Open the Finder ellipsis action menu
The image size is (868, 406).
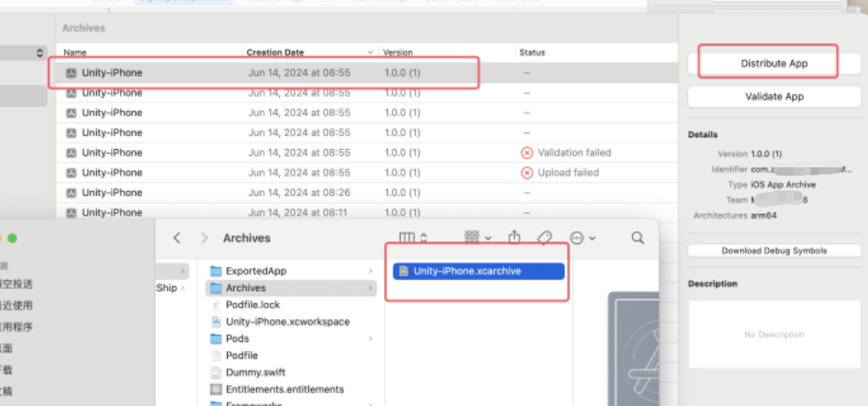click(583, 238)
